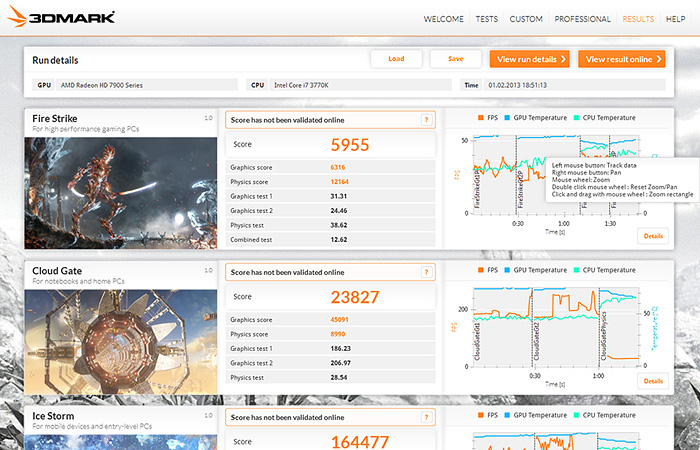Click the Fire Strike performance graph
This screenshot has width=700, height=450.
tap(556, 175)
